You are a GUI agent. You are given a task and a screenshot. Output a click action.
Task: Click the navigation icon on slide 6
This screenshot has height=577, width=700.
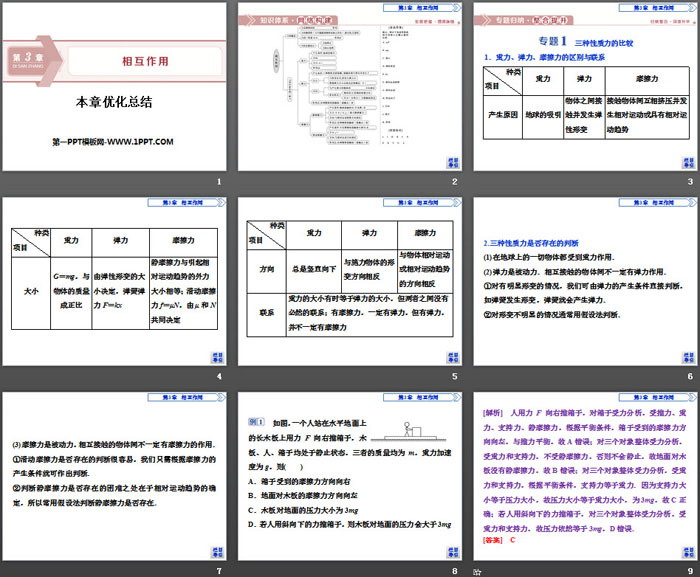click(x=685, y=356)
